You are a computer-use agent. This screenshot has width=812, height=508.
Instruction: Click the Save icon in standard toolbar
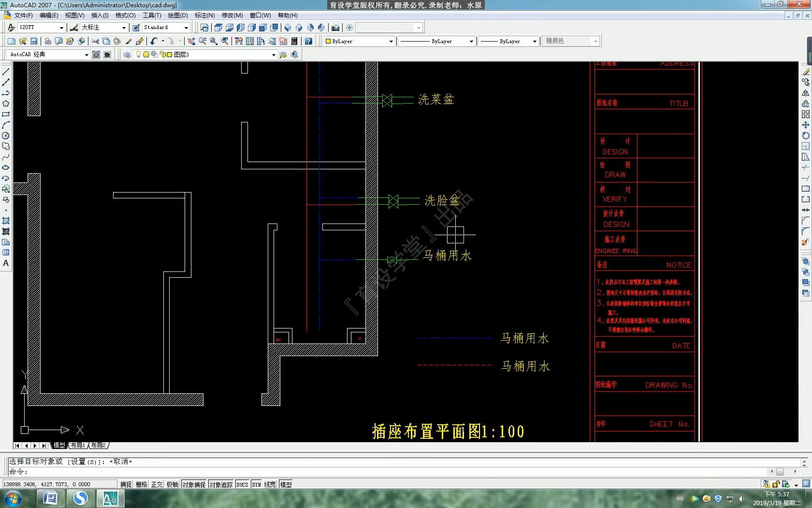coord(34,41)
